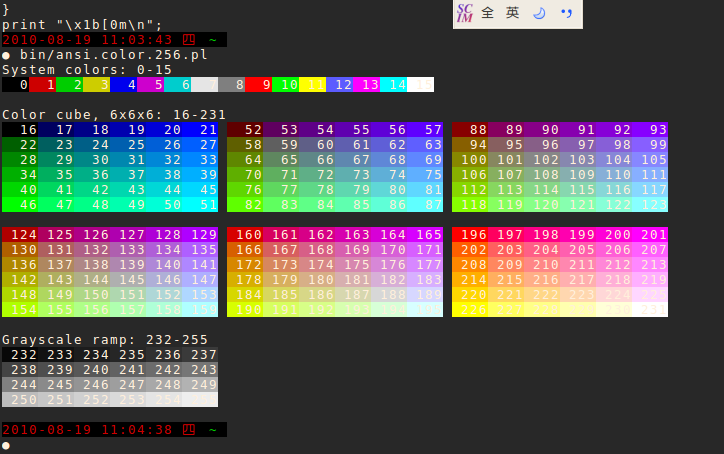Click cyan swatch 14

pos(394,85)
